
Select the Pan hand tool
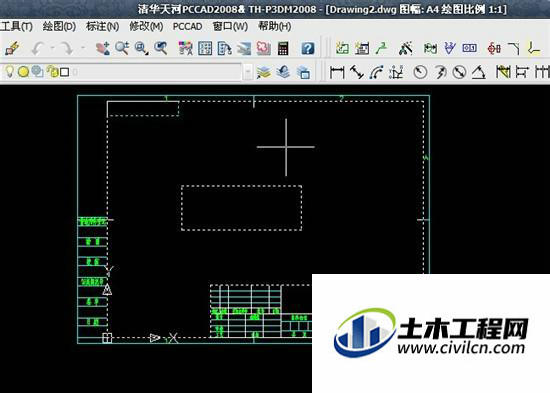pos(103,48)
